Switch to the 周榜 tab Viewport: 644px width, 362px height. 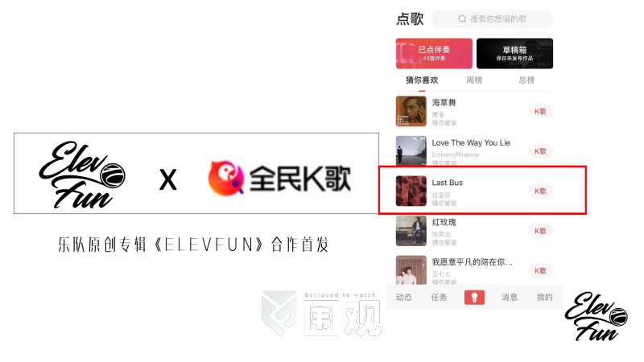point(474,80)
